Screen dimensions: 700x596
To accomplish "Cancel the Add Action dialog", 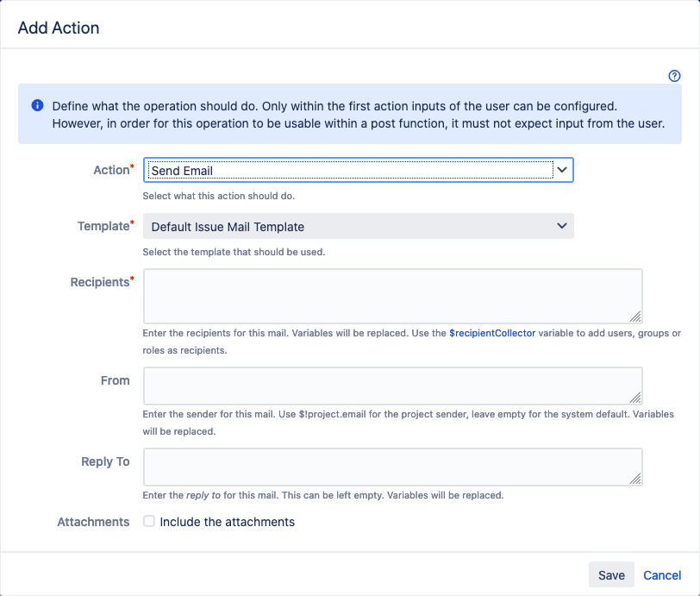I will point(662,575).
